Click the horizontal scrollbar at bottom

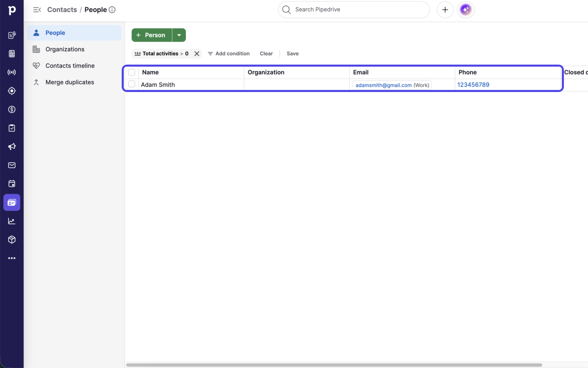point(334,365)
